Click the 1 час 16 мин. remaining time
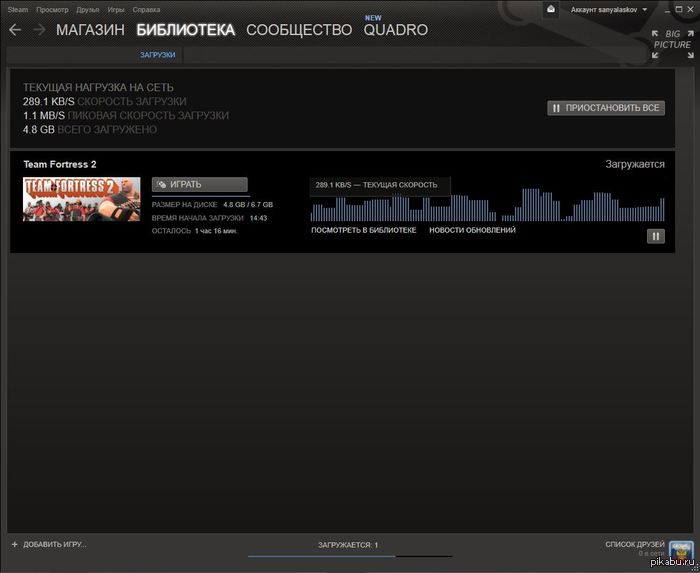This screenshot has width=700, height=573. [x=216, y=231]
